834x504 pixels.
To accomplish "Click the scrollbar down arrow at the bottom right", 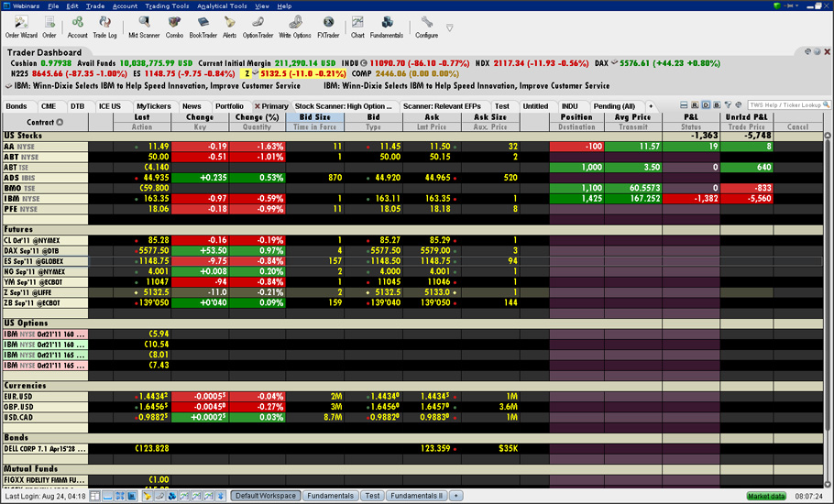I will click(828, 483).
